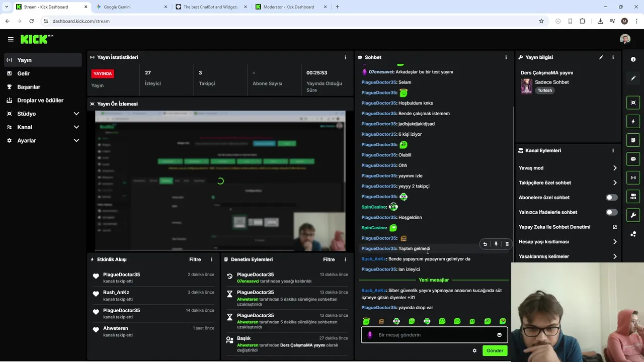
Task: Open the Yayın bilgisi three-dot menu
Action: click(x=613, y=57)
